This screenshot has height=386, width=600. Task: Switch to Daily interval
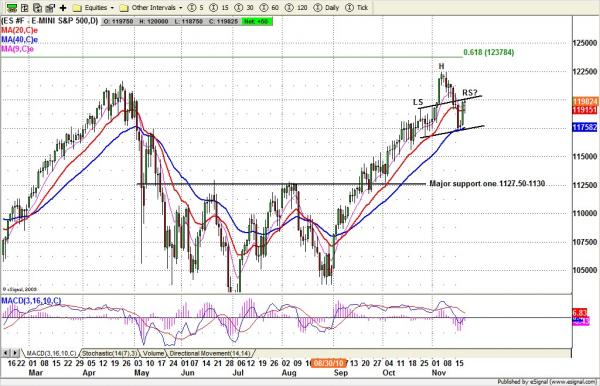click(326, 7)
